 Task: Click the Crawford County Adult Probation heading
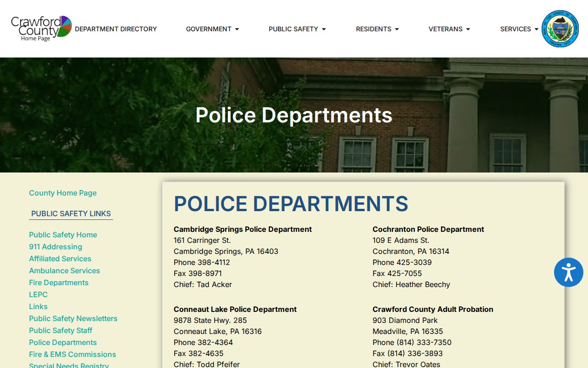433,309
